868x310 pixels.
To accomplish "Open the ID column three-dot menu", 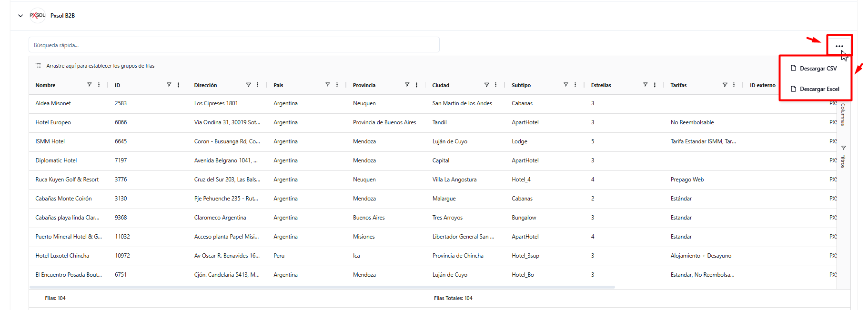I will coord(178,85).
